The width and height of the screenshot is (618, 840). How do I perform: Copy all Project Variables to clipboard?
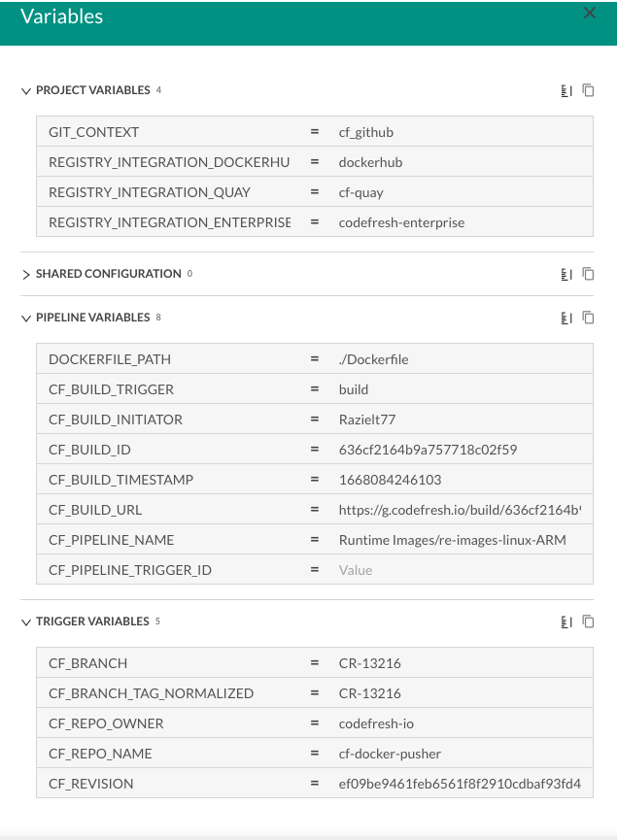click(x=588, y=90)
